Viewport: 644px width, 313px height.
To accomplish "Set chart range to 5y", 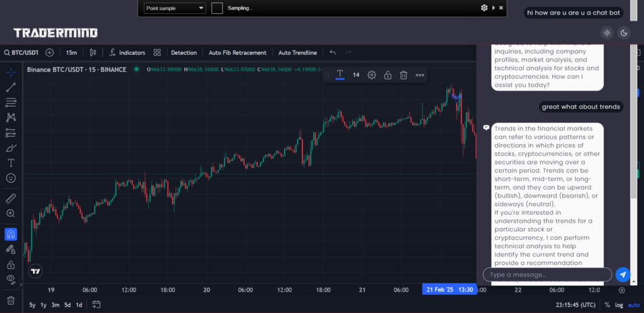I will click(x=32, y=305).
